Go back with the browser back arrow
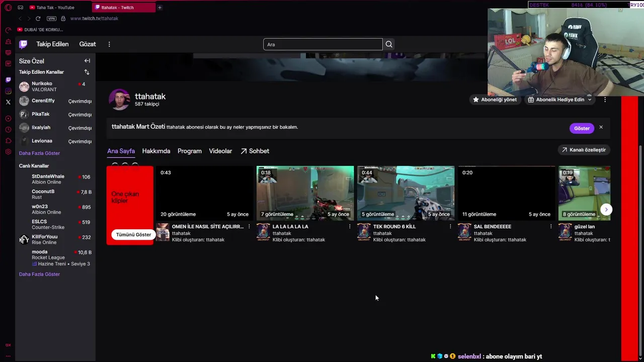Screen dimensions: 644x362 click(x=20, y=19)
